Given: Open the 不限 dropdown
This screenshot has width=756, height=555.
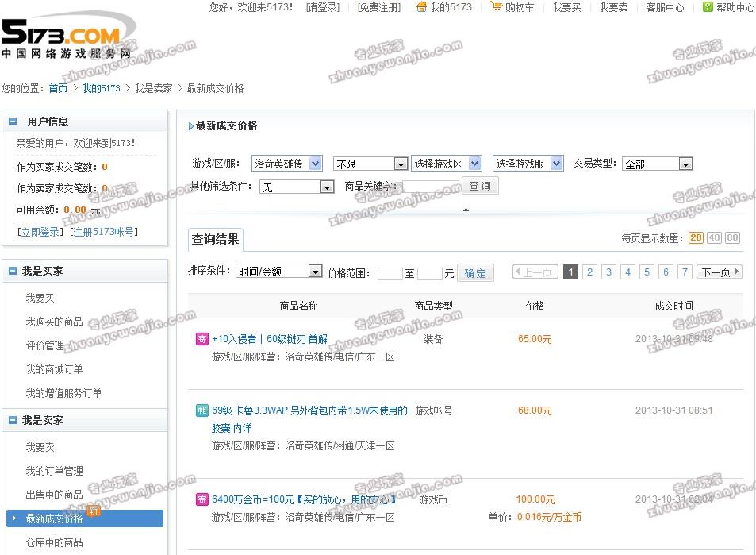Looking at the screenshot, I should (x=370, y=164).
